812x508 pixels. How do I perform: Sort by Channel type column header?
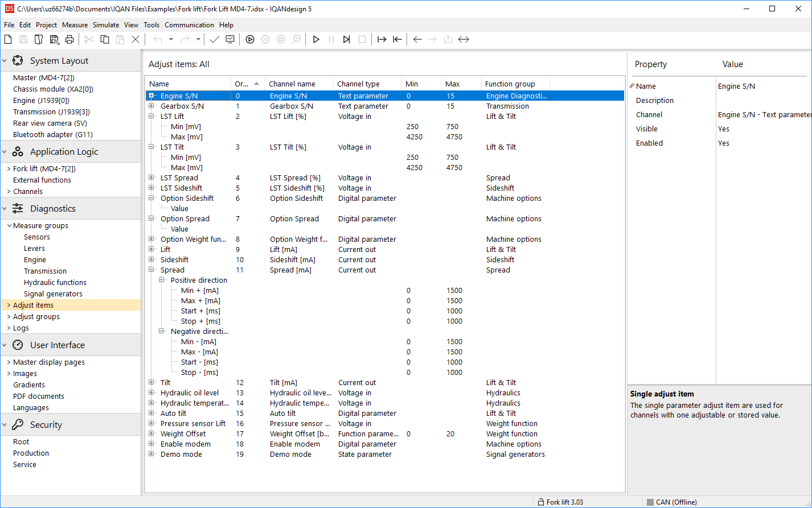coord(358,84)
